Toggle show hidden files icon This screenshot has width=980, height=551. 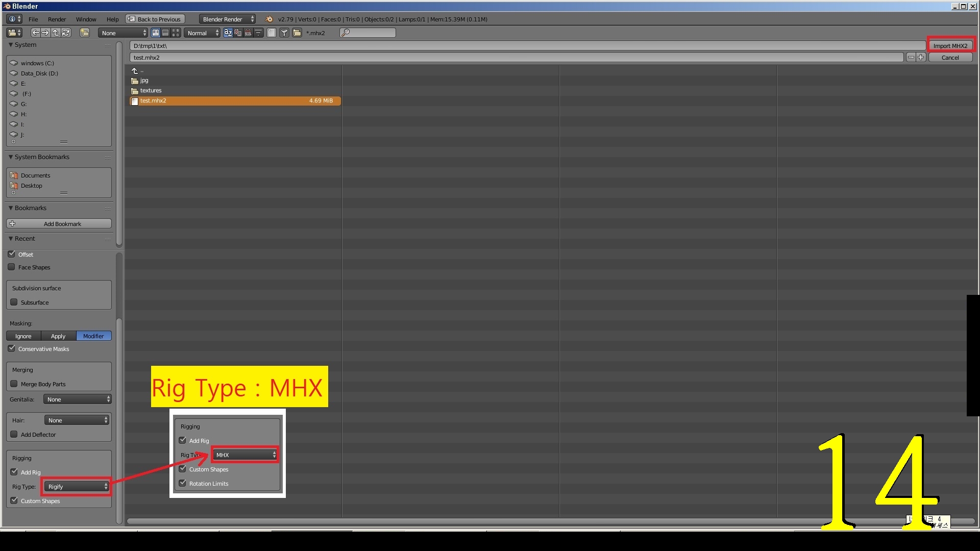pyautogui.click(x=272, y=33)
